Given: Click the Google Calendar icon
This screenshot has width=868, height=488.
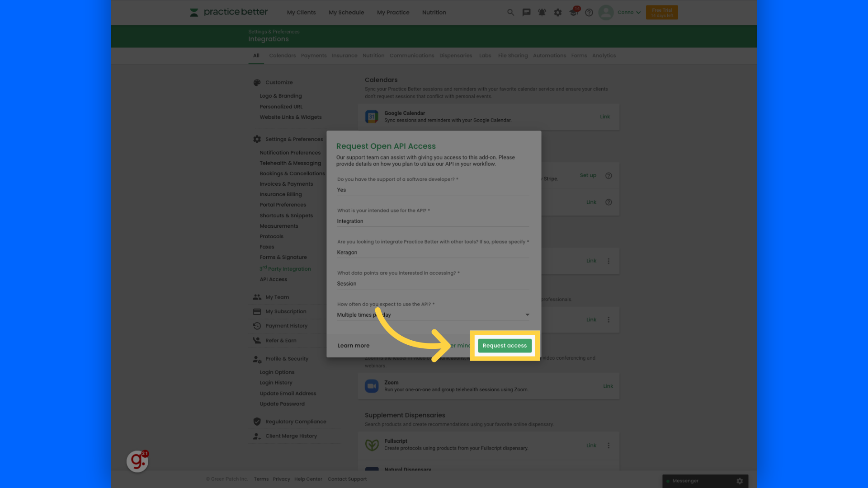Looking at the screenshot, I should point(372,117).
